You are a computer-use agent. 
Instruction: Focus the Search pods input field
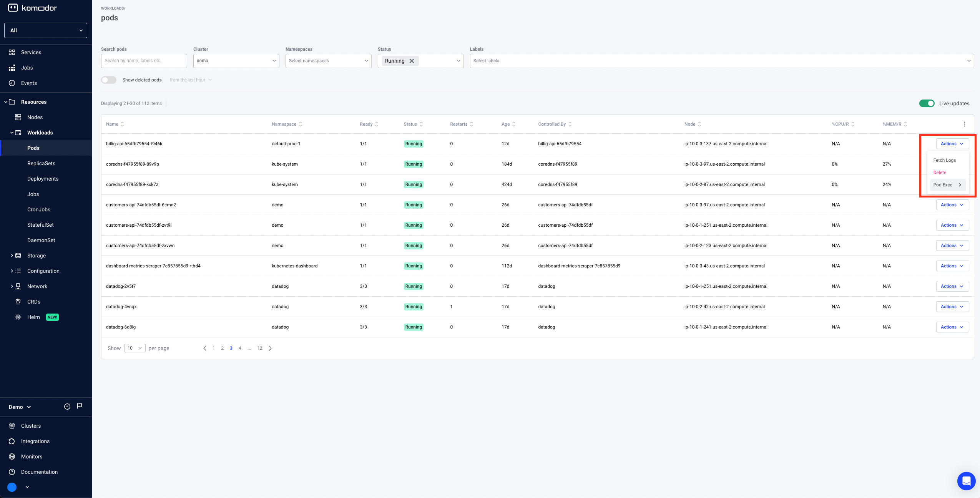(144, 61)
